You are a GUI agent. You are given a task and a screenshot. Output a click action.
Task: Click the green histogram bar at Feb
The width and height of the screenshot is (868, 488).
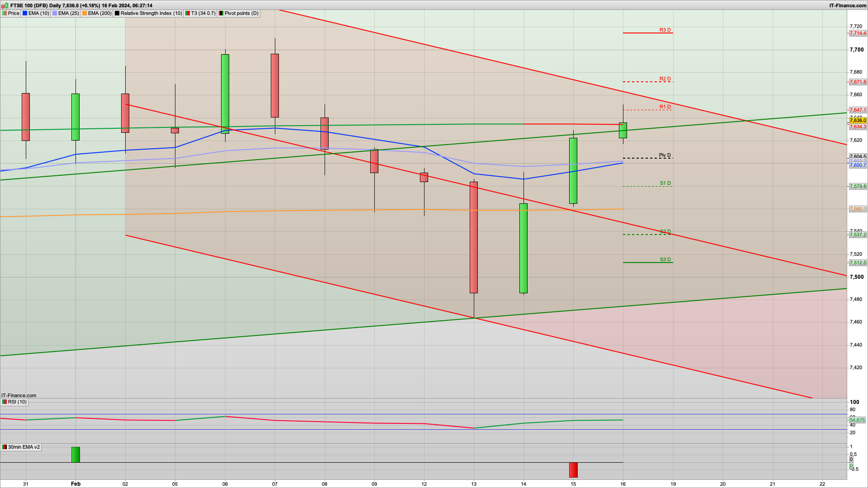[75, 455]
